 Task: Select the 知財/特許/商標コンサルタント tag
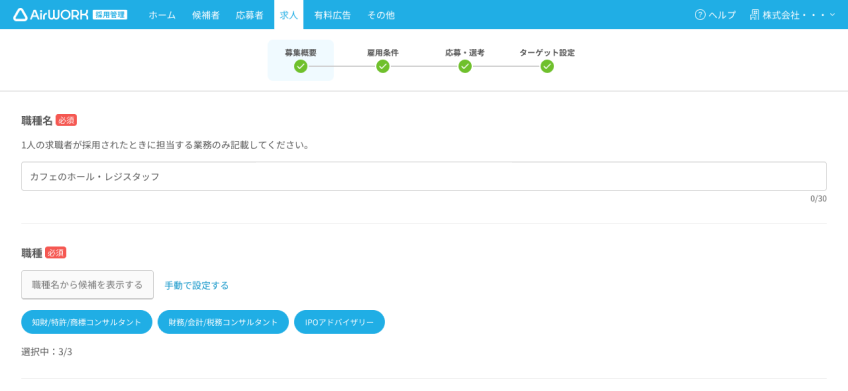pos(87,322)
